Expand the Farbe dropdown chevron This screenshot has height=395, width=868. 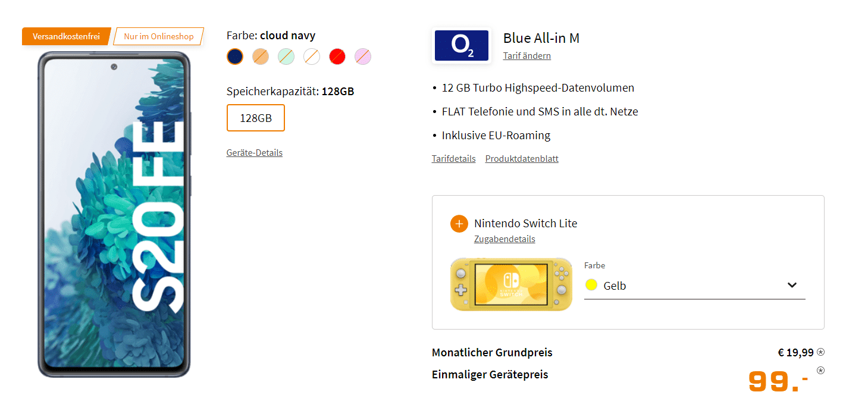[792, 285]
